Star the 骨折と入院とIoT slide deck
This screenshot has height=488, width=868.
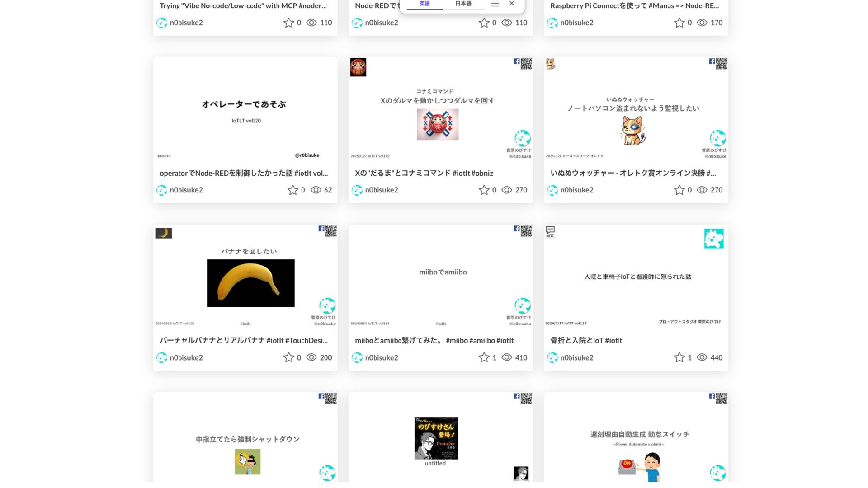[679, 357]
